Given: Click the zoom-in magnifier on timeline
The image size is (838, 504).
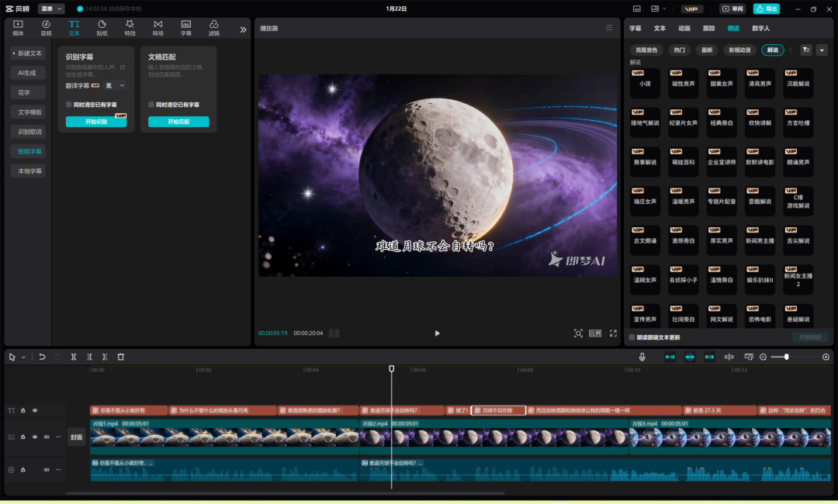Looking at the screenshot, I should pos(826,357).
